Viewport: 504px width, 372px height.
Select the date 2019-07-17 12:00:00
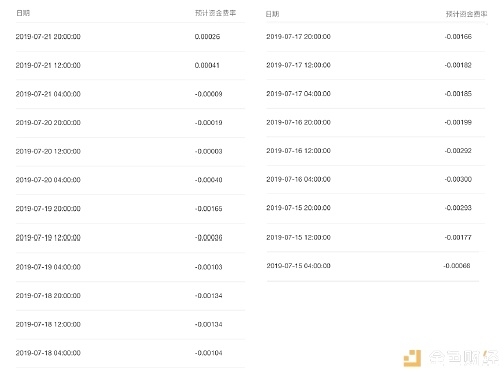tap(298, 65)
